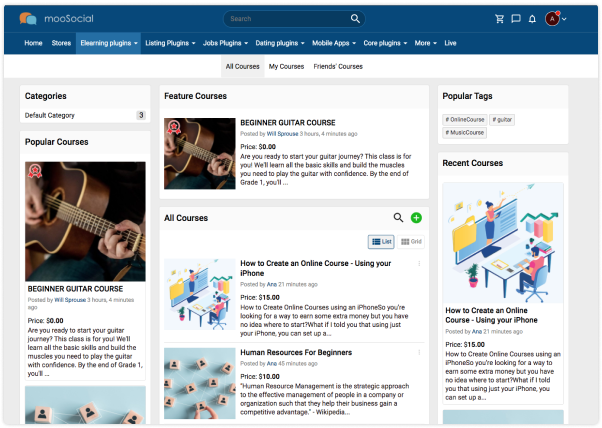Click the #guitar tag
Viewport: 602px width, 428px height.
coord(502,120)
